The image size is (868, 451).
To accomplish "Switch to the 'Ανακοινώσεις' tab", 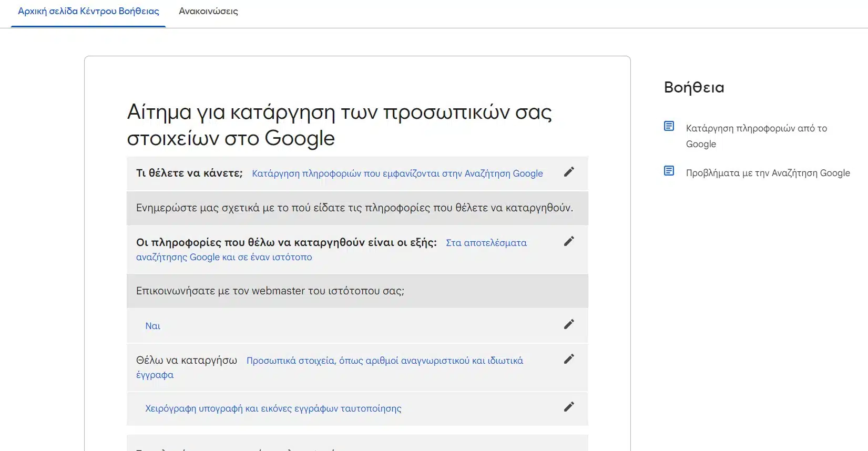I will (x=208, y=11).
